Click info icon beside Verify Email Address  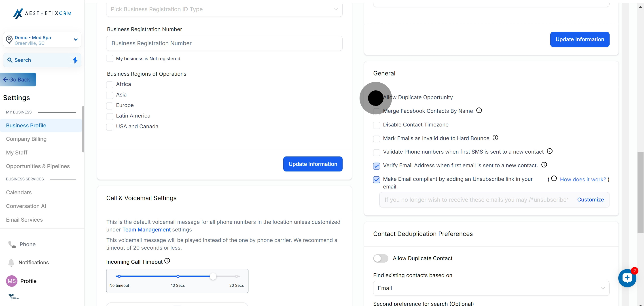coord(544,165)
